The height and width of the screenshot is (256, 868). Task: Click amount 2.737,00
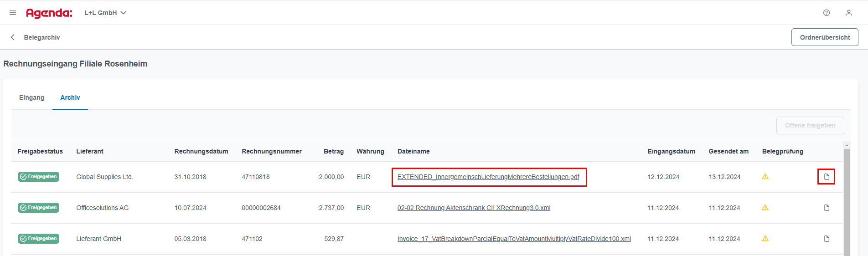331,208
